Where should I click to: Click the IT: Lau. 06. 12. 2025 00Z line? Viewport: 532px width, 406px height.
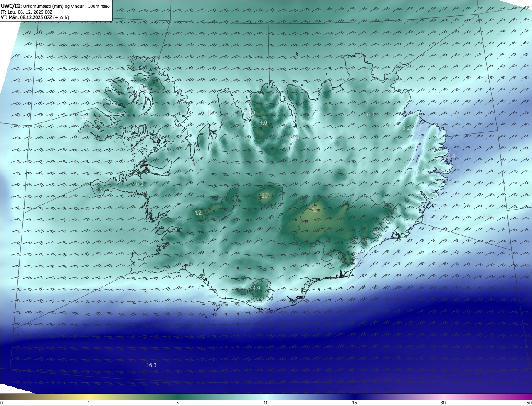click(x=27, y=12)
